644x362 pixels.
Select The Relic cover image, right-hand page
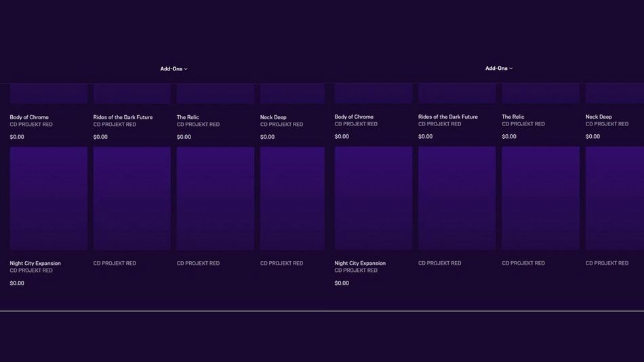pos(540,94)
